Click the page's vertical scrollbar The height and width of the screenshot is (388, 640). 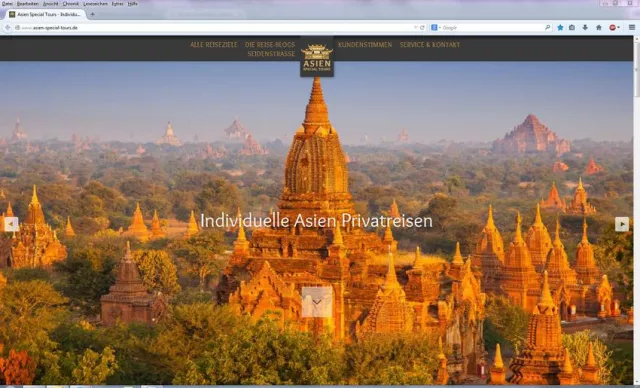click(636, 210)
